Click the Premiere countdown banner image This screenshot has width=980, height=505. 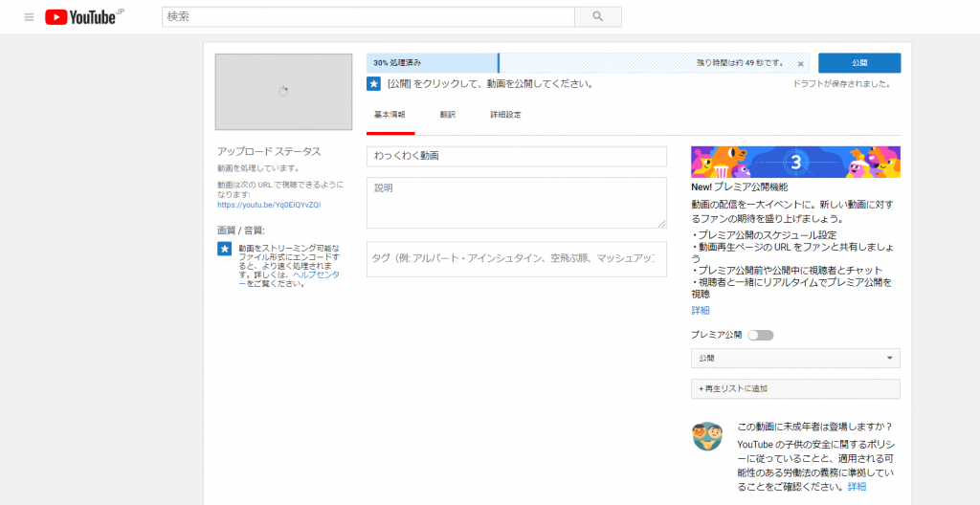point(795,163)
